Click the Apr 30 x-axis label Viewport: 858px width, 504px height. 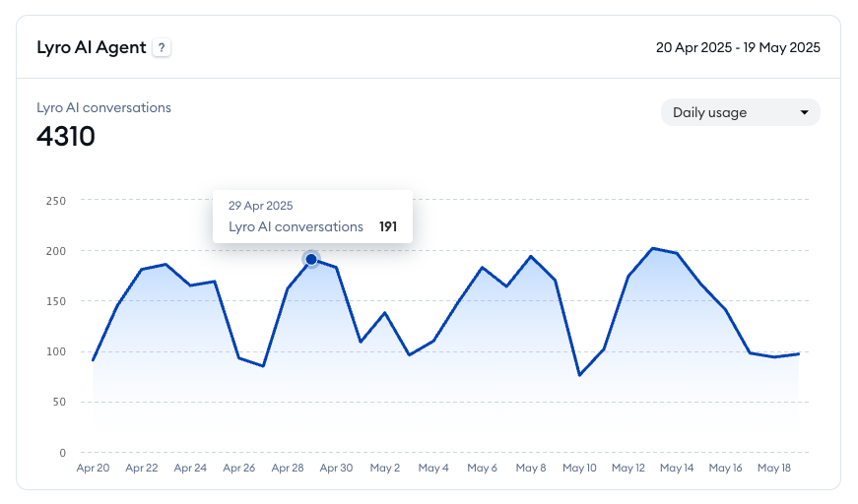point(337,468)
